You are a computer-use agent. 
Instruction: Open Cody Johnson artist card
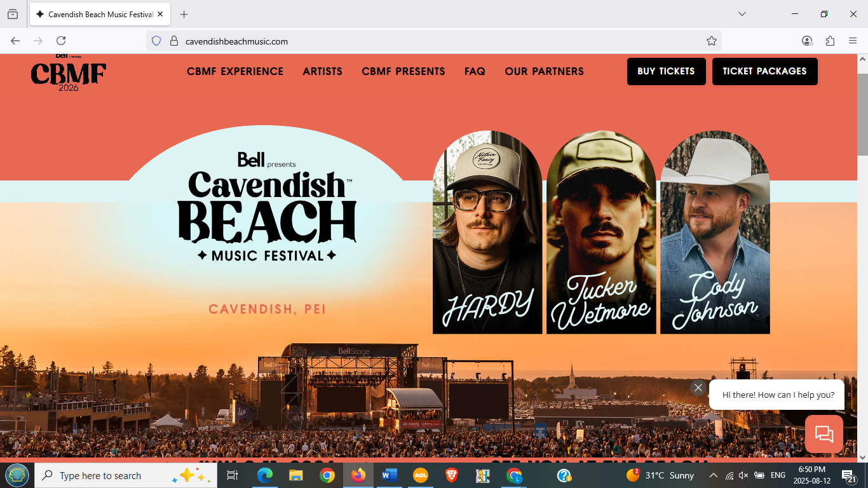click(715, 232)
